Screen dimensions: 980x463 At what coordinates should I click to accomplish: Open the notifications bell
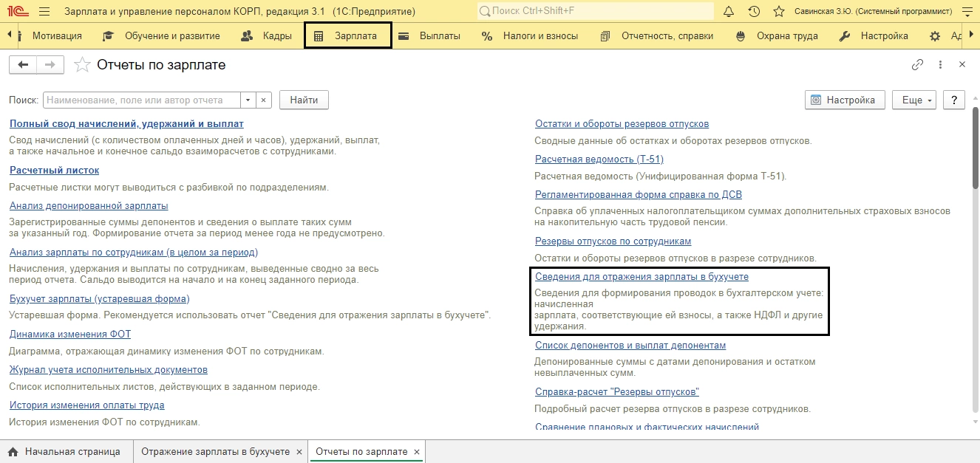click(729, 12)
